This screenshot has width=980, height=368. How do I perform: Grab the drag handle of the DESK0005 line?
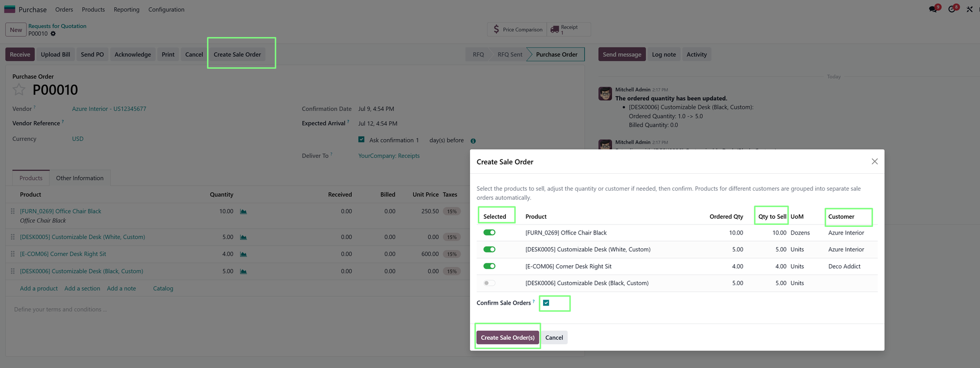click(x=13, y=237)
